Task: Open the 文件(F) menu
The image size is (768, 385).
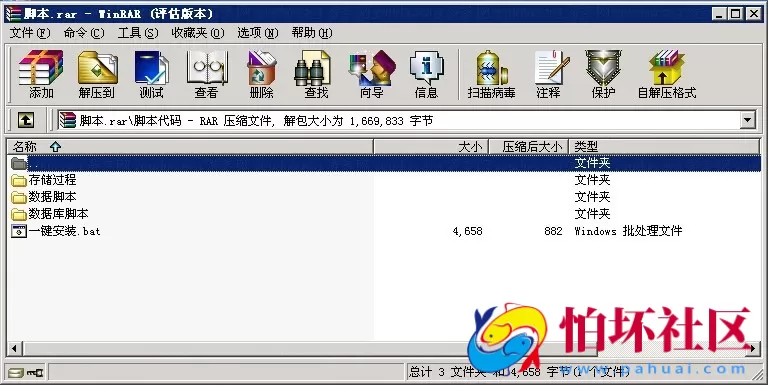Action: [30, 33]
